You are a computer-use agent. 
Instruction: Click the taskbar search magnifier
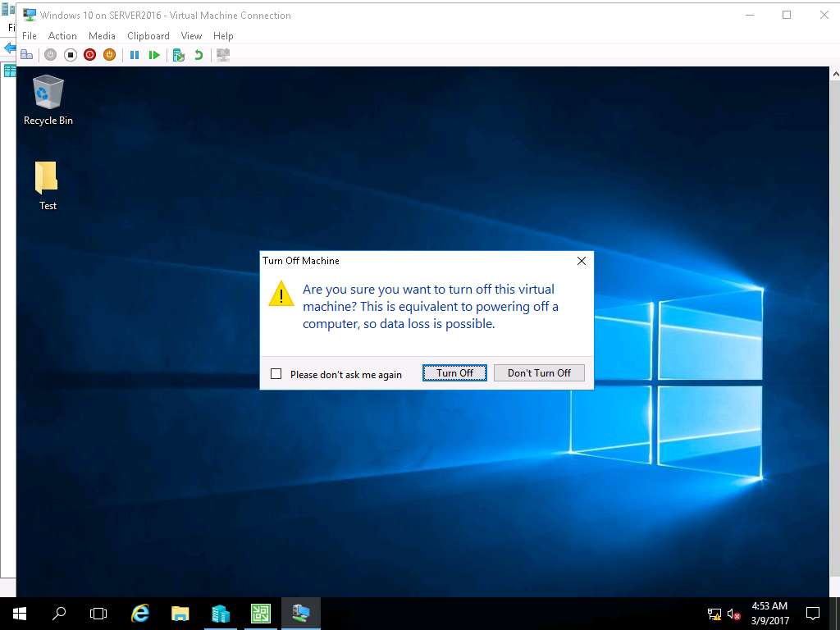59,614
